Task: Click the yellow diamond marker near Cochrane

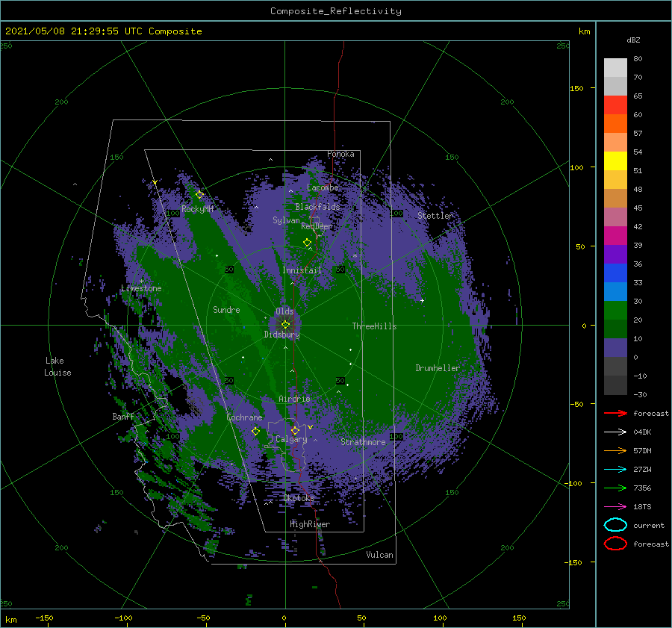Action: pos(255,431)
